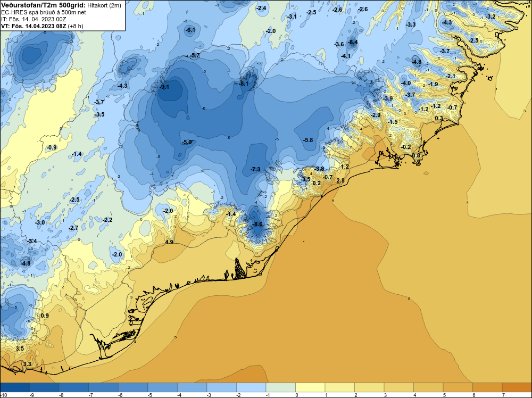Click the 3.3 temperature label

point(27,364)
